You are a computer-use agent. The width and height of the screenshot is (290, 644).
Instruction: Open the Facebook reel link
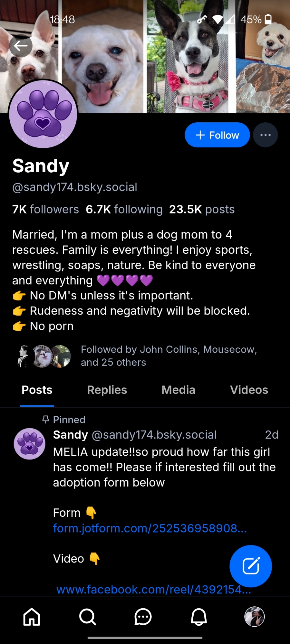click(x=154, y=589)
